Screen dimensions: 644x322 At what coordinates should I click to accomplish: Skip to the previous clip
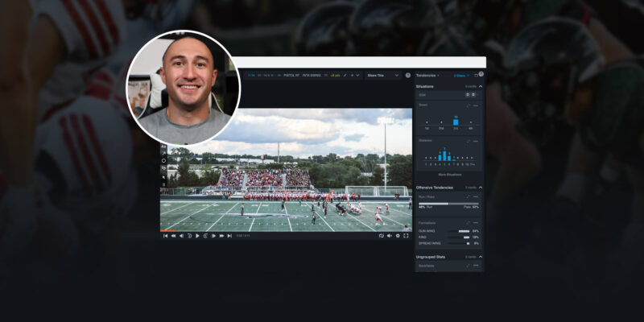tap(165, 236)
